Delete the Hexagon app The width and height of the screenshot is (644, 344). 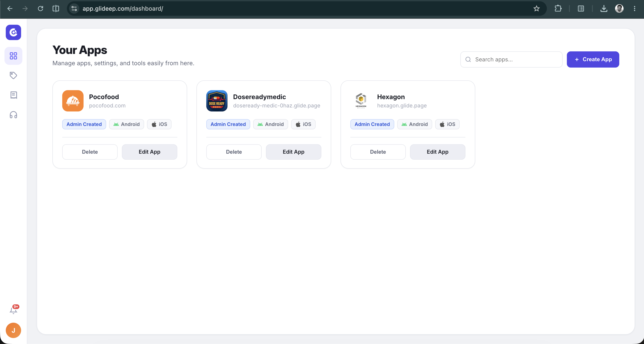378,152
